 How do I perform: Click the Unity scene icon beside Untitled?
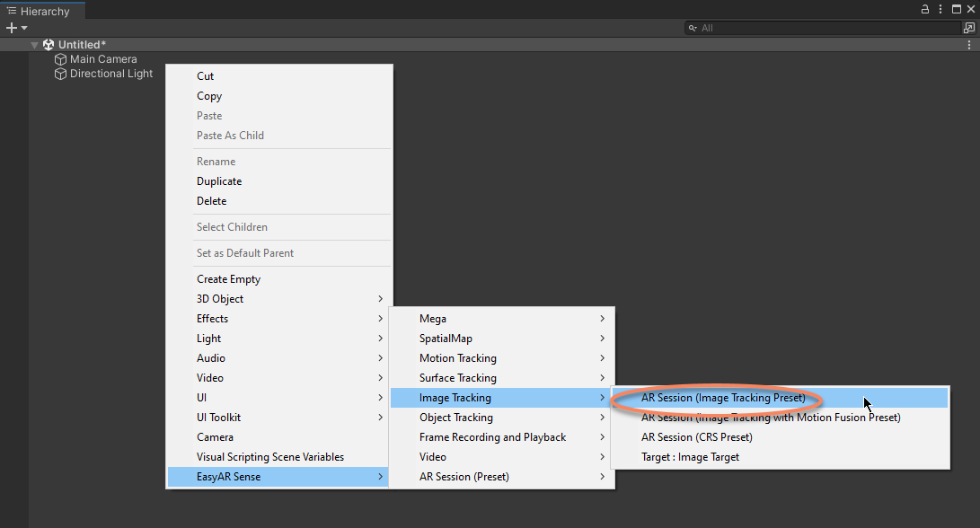49,45
